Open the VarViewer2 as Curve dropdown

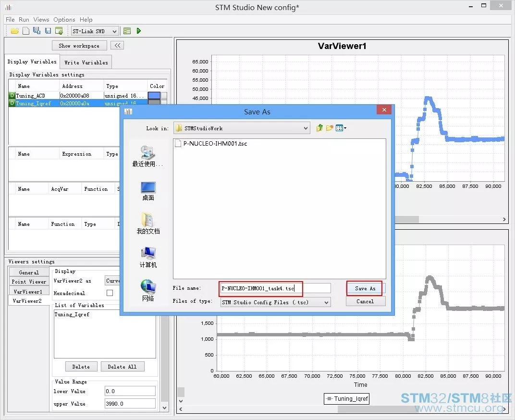tap(112, 281)
